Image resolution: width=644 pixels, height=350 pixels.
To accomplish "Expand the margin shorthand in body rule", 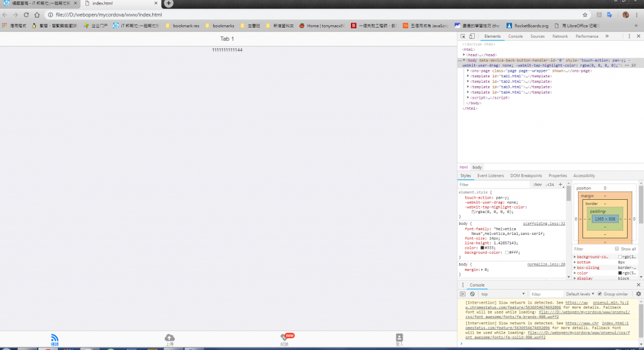I will pos(482,270).
